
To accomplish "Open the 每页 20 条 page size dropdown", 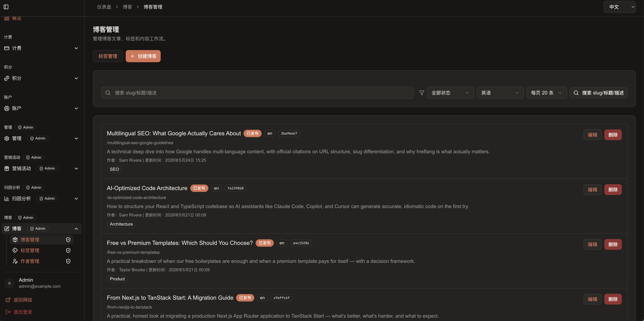I will tap(547, 93).
